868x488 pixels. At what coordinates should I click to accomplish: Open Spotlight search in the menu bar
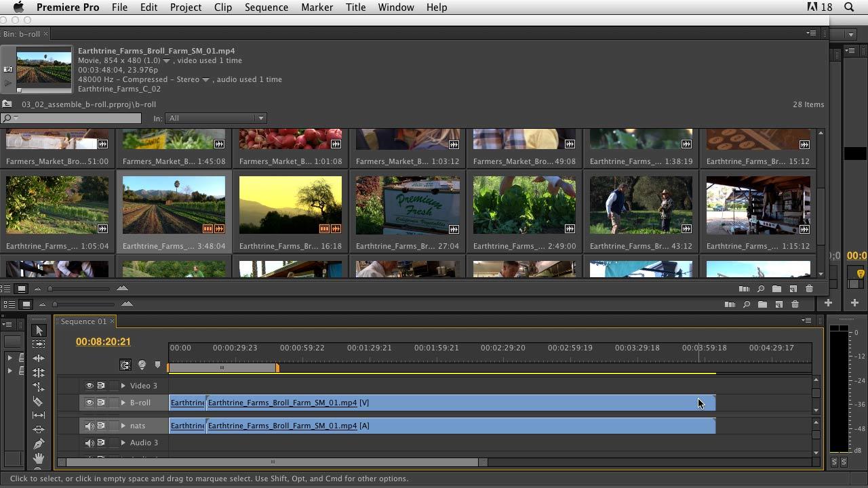click(x=849, y=7)
